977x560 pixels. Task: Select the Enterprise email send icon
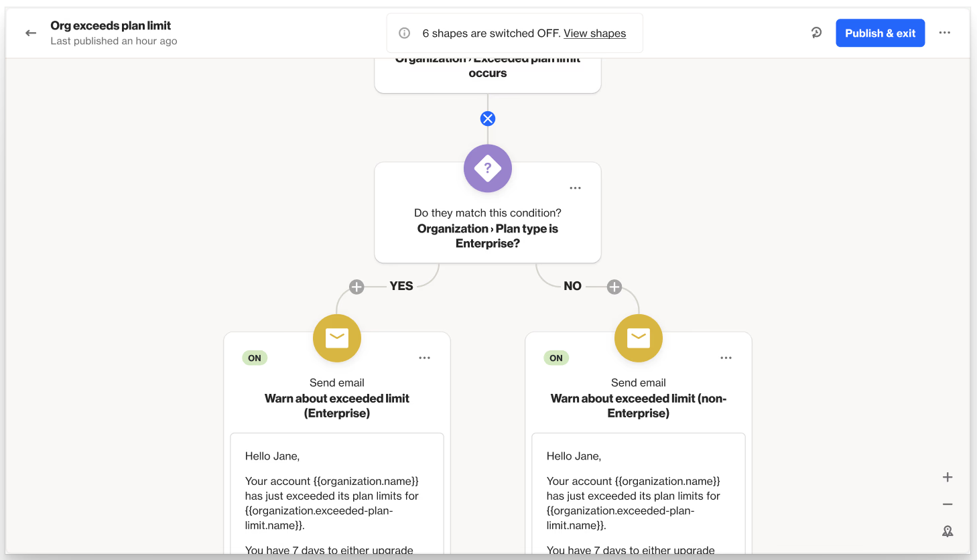(x=336, y=338)
